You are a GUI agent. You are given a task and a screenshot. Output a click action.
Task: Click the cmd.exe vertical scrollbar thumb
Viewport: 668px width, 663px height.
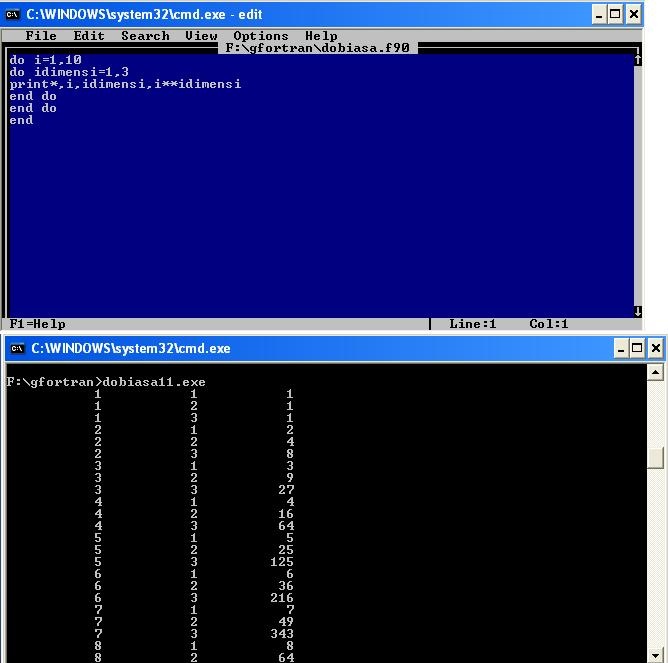tap(655, 458)
